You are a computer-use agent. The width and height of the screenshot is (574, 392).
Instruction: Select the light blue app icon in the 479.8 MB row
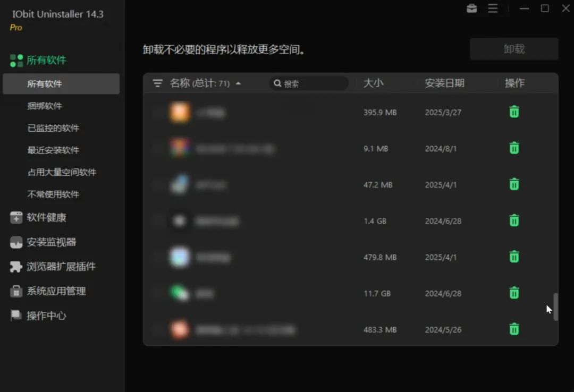(180, 257)
